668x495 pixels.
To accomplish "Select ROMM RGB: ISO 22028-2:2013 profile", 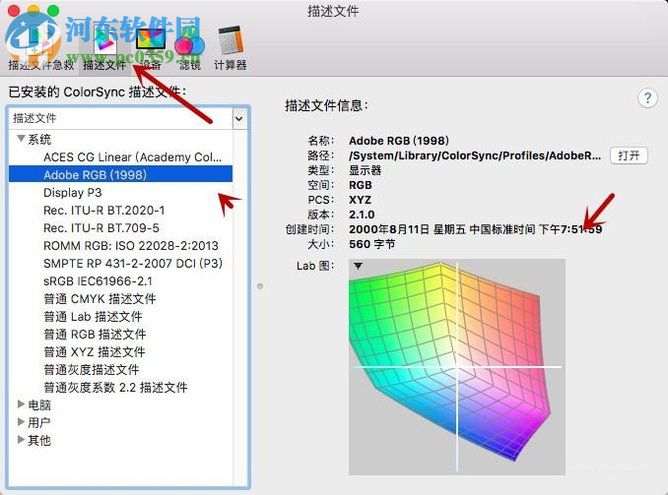I will click(121, 246).
